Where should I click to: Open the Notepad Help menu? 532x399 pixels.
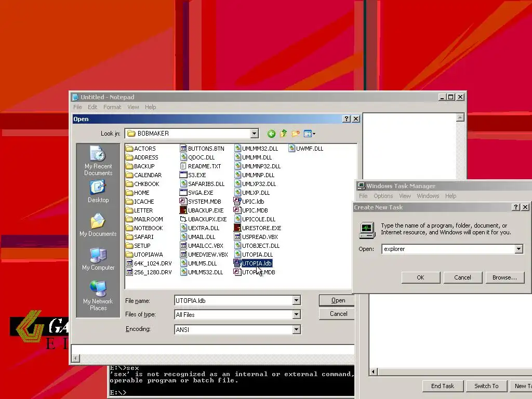(x=150, y=107)
